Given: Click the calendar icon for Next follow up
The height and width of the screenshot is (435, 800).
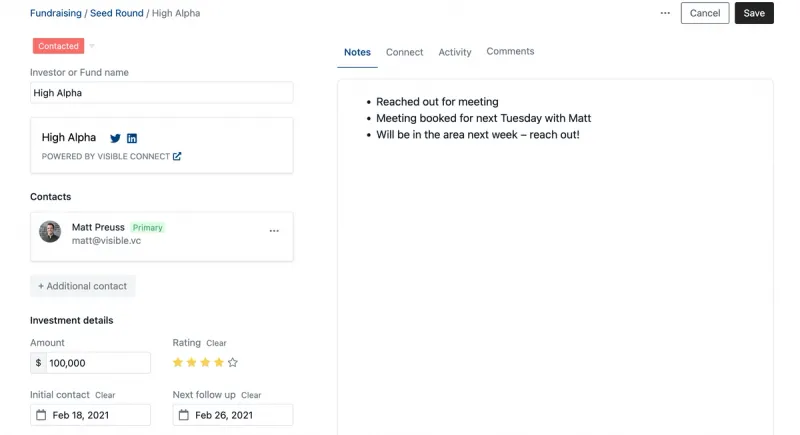Looking at the screenshot, I should point(183,415).
